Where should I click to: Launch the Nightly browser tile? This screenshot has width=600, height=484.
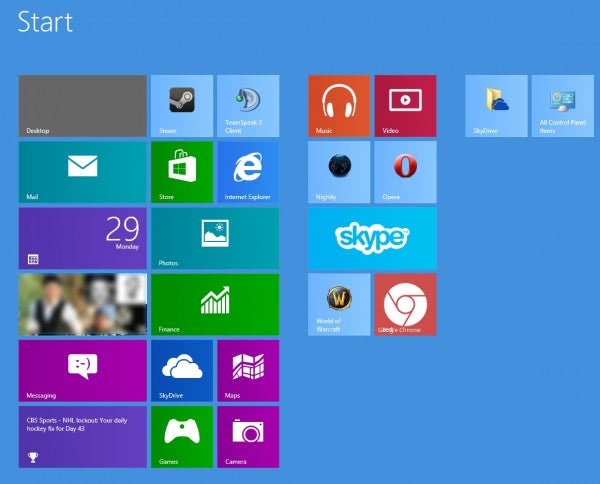click(339, 172)
